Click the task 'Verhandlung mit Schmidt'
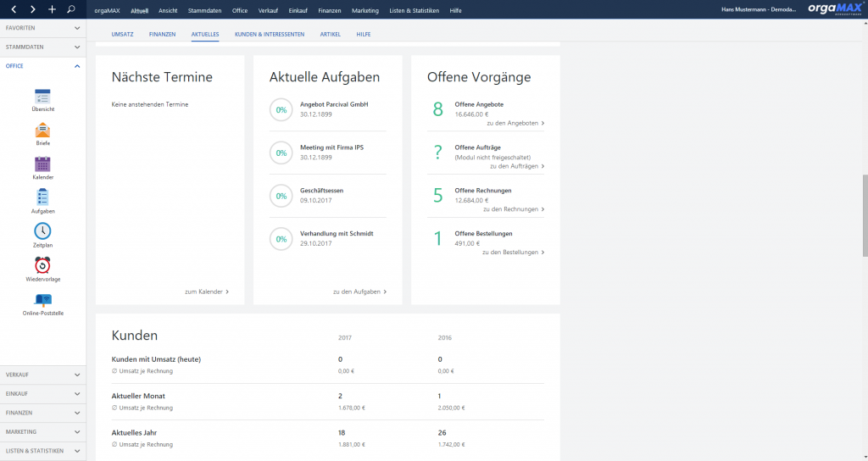The height and width of the screenshot is (461, 868). [x=337, y=234]
